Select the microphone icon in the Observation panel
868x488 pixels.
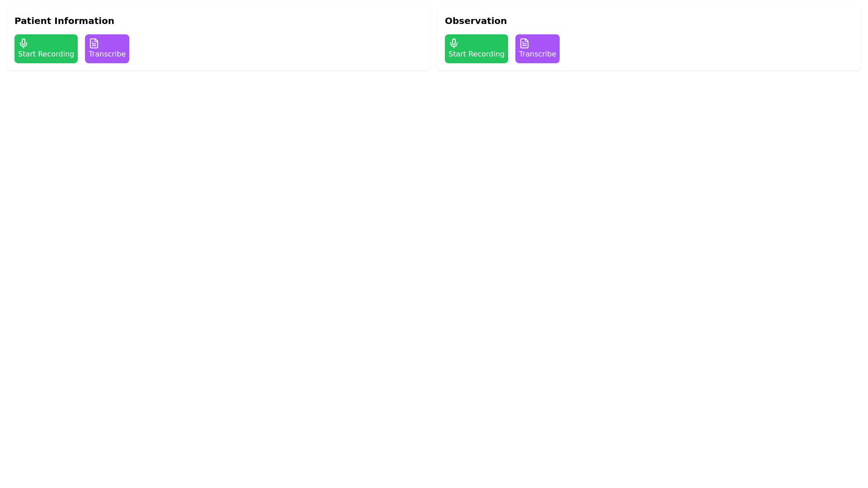[454, 43]
